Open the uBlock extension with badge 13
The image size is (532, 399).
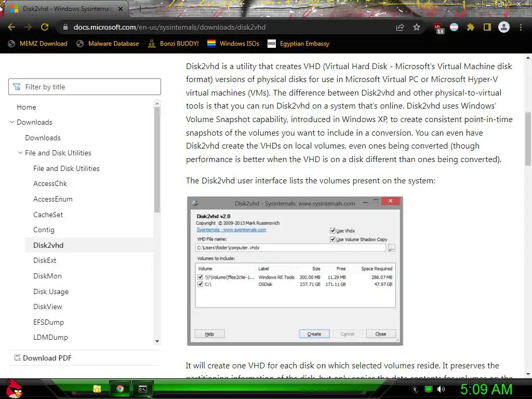(x=438, y=28)
